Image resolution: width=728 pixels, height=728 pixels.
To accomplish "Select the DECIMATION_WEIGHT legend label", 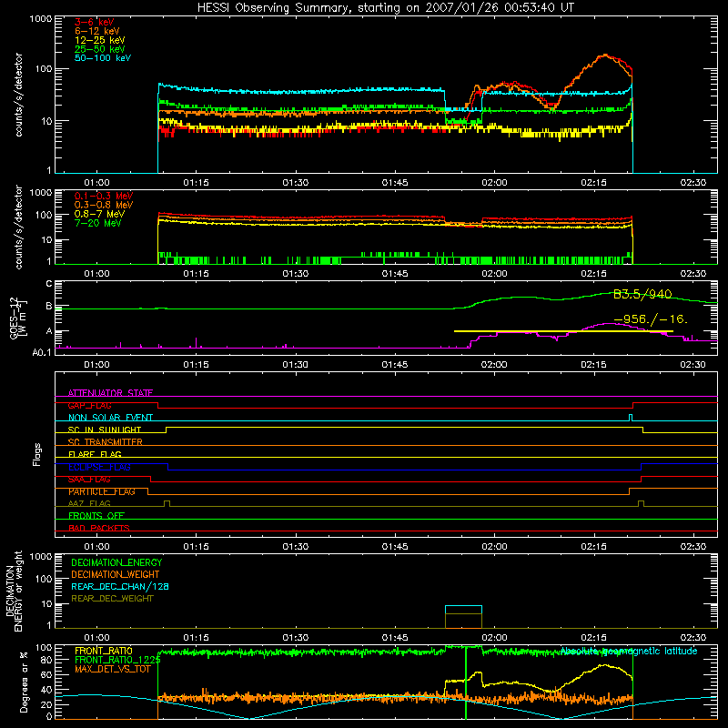I will (116, 574).
